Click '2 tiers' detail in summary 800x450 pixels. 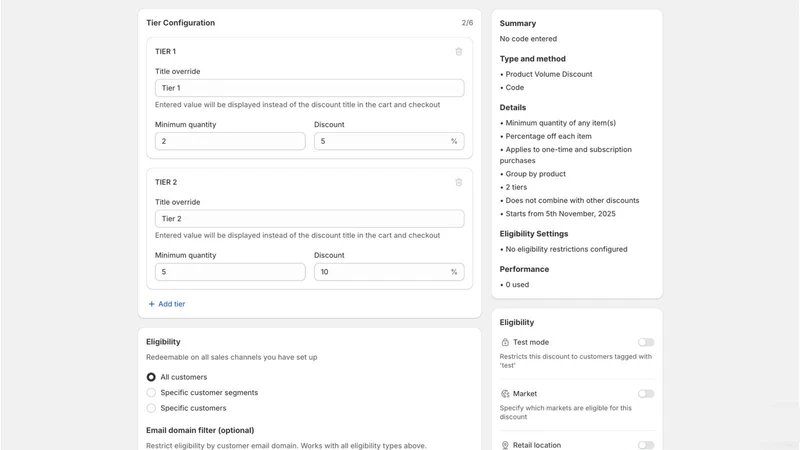click(516, 187)
